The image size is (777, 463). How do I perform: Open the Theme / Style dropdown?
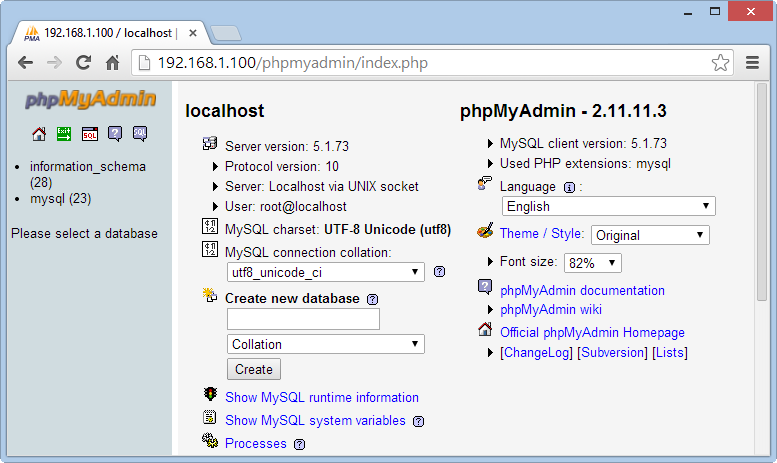[650, 235]
